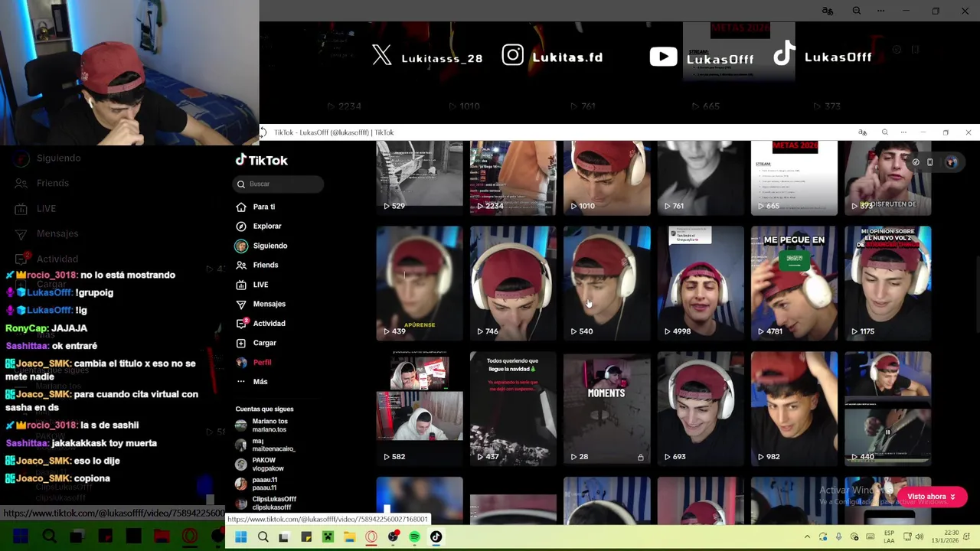
Task: Open the video with 982 views
Action: click(x=794, y=409)
